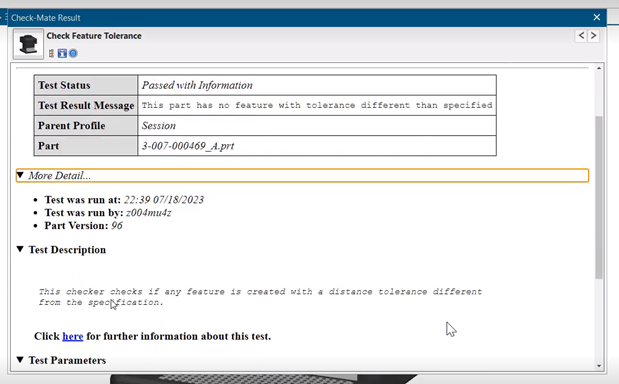Click the 'Test Status' table header cell
Viewport: 619px width, 384px height.
pos(86,85)
